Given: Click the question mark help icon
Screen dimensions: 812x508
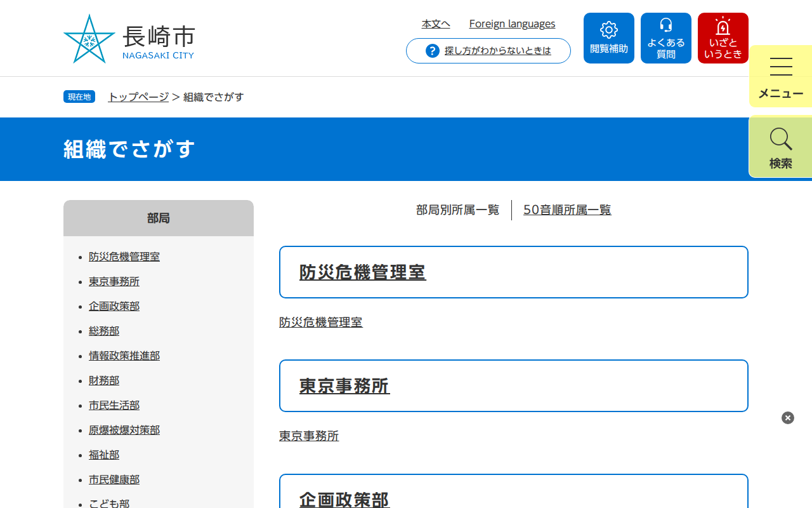Looking at the screenshot, I should tap(432, 50).
